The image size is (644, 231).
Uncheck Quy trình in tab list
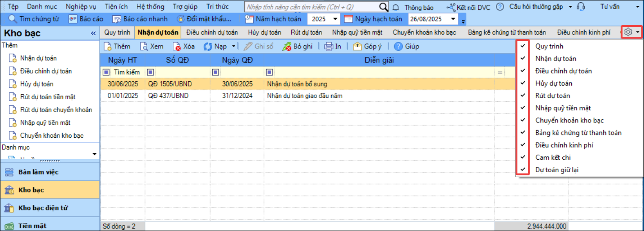(522, 46)
